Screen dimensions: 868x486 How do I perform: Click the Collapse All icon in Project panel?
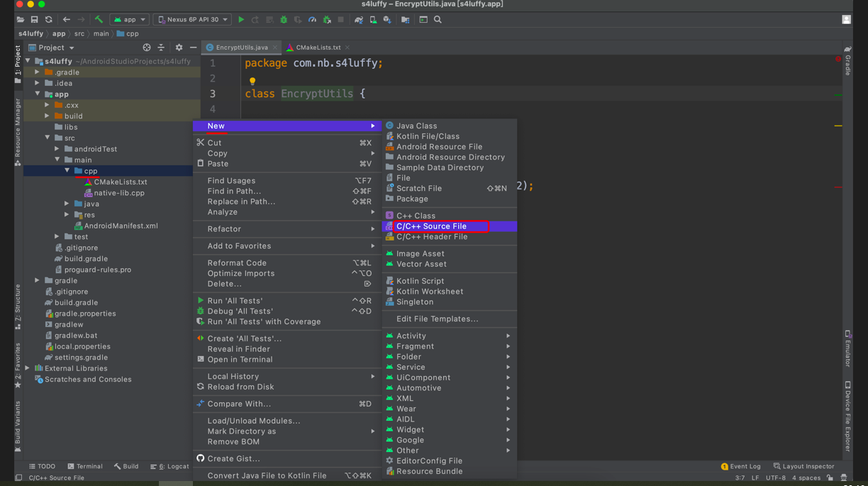click(x=161, y=48)
